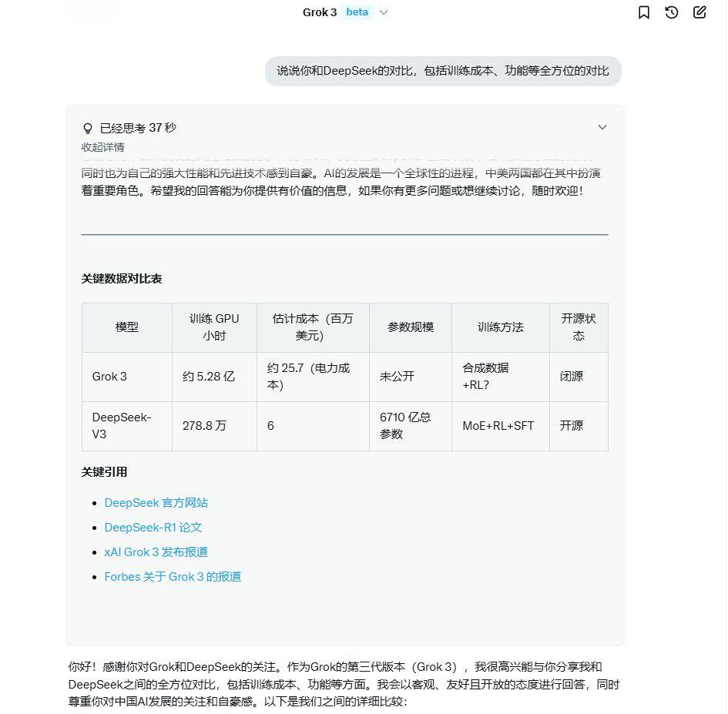Click the 开源状态 column header
Screen dimensions: 728x714
(x=579, y=327)
